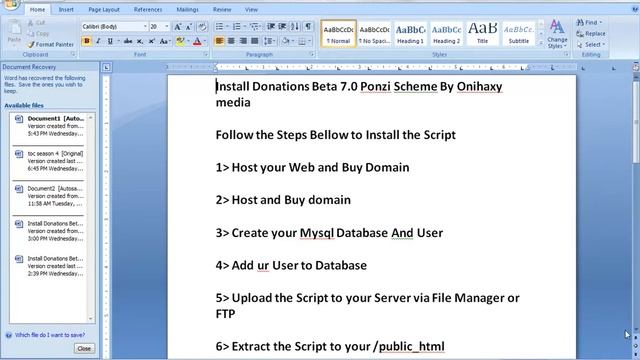Click the Copy icon

31,33
